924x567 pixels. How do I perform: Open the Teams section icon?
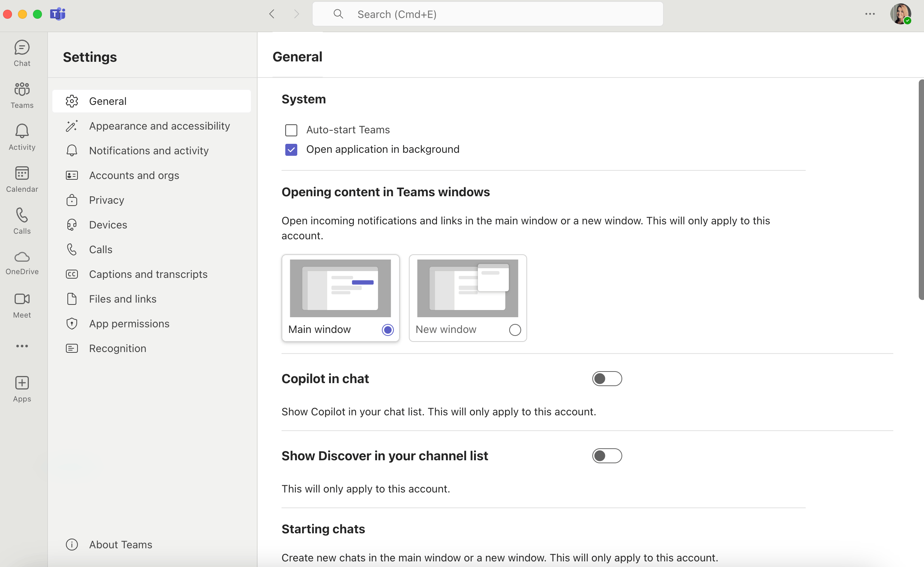pyautogui.click(x=22, y=95)
